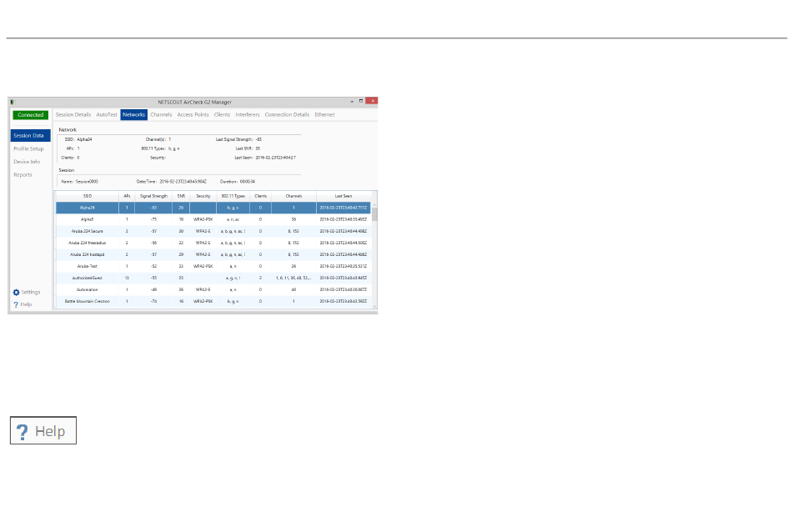The image size is (792, 532).
Task: Sort networks by the SSID column header
Action: [x=88, y=196]
